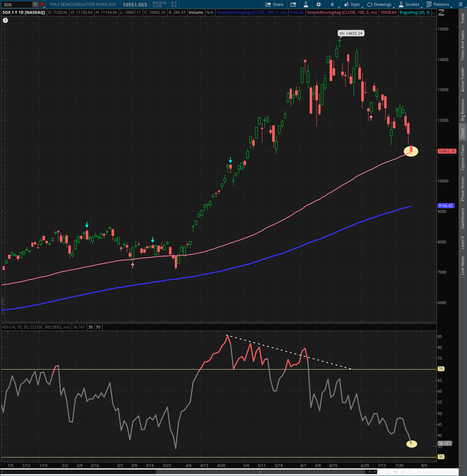
Task: Open the Drawing set: Default selector
Action: [436, 472]
